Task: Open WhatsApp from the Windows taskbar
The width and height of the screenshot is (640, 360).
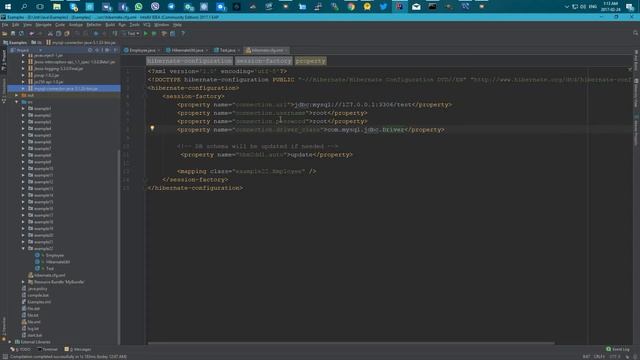Action: [139, 6]
